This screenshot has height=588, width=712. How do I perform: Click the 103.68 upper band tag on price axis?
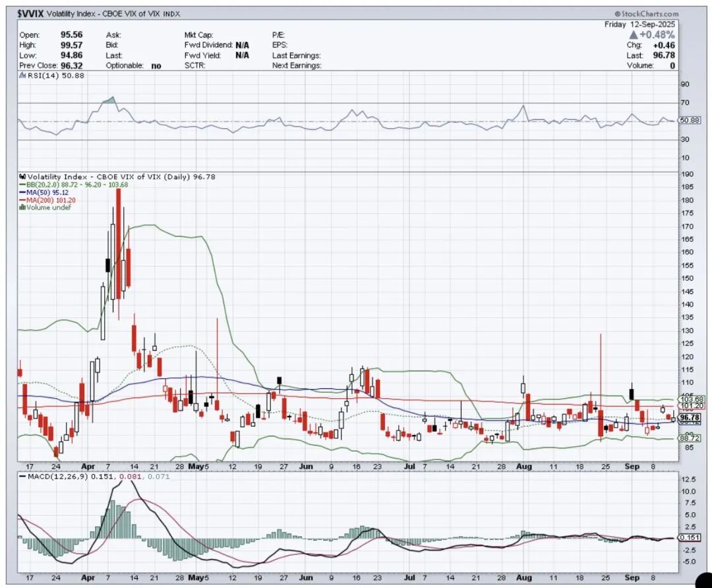click(692, 399)
